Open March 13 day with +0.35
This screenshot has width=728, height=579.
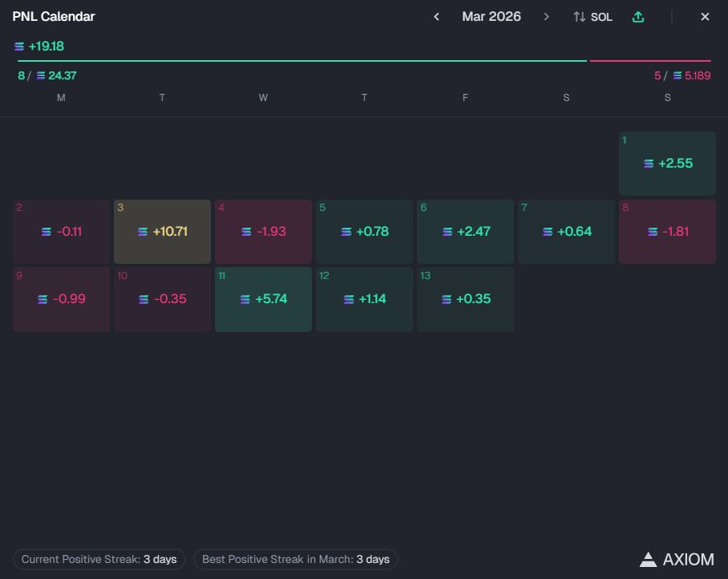point(465,299)
